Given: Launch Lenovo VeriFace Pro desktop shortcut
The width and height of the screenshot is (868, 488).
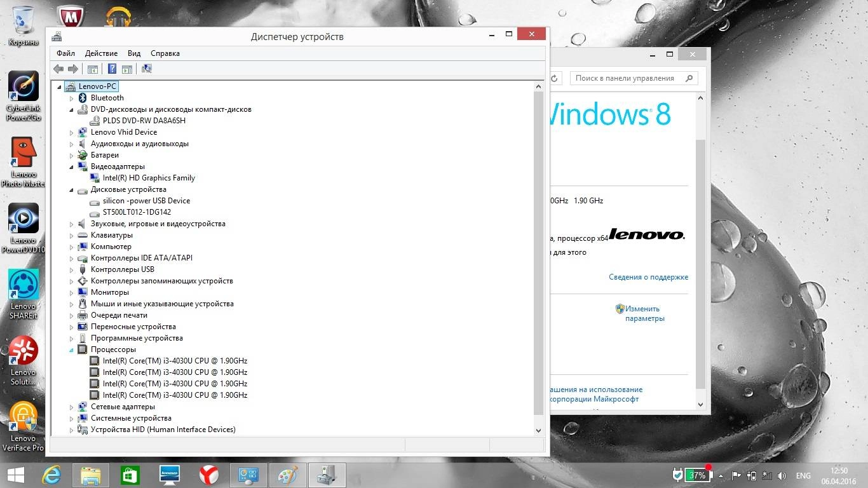Looking at the screenshot, I should click(24, 426).
